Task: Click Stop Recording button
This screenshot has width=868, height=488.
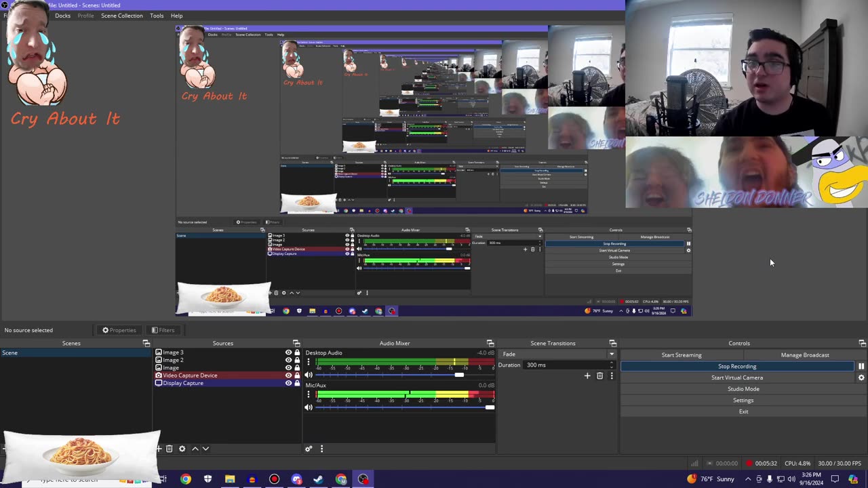Action: pyautogui.click(x=737, y=366)
